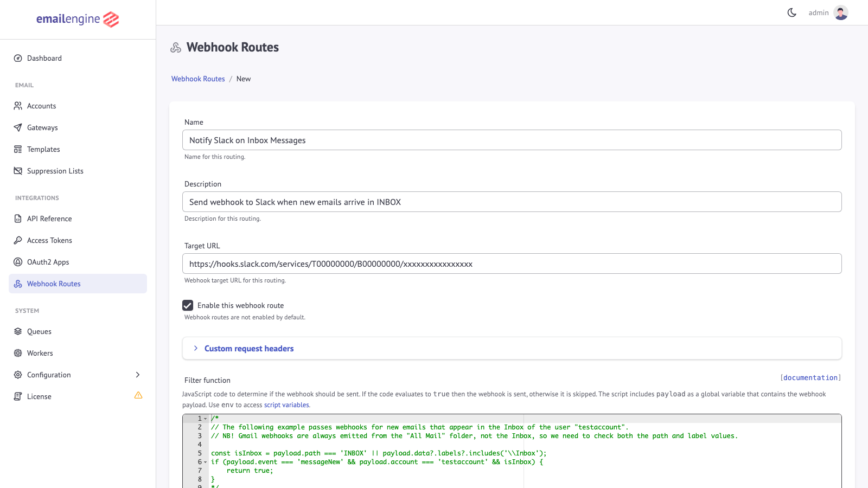This screenshot has width=868, height=488.
Task: Open Queues menu item
Action: tap(78, 331)
